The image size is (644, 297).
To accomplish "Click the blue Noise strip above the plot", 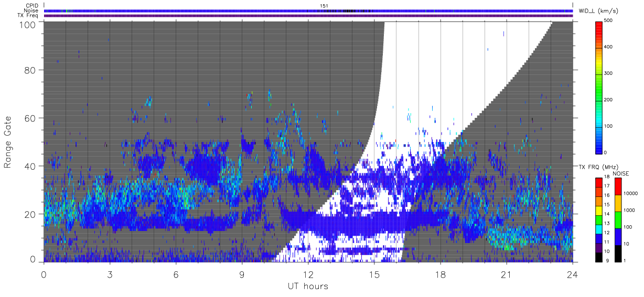I will (x=308, y=10).
